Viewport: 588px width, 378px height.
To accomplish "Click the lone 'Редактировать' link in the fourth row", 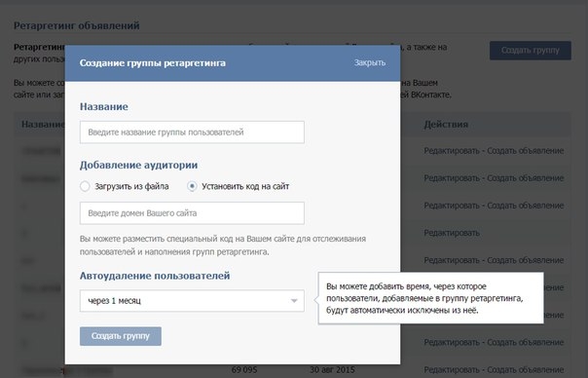I will point(452,233).
